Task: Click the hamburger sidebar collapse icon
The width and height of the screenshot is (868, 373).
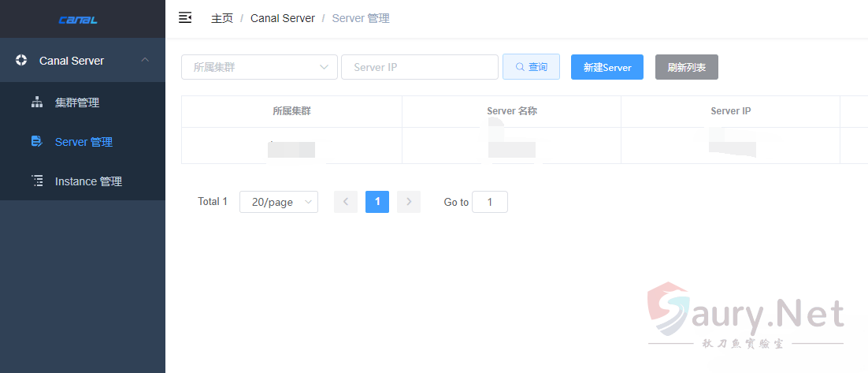Action: click(x=185, y=18)
